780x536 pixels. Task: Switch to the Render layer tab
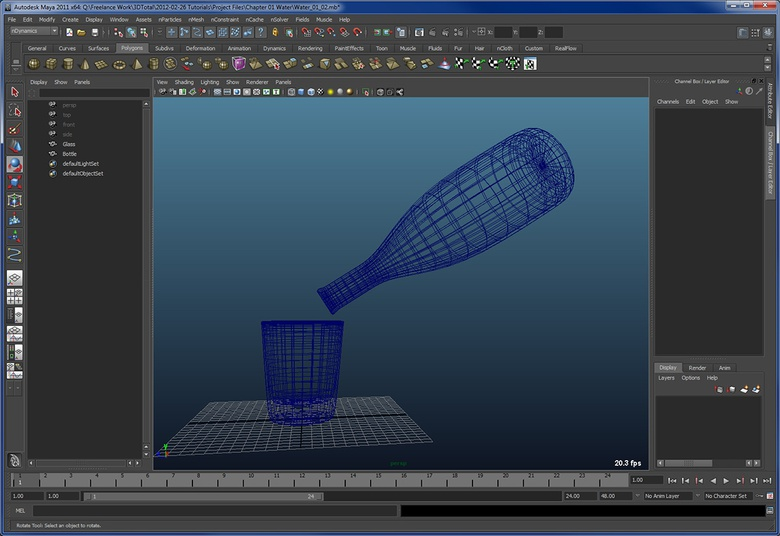[x=697, y=367]
